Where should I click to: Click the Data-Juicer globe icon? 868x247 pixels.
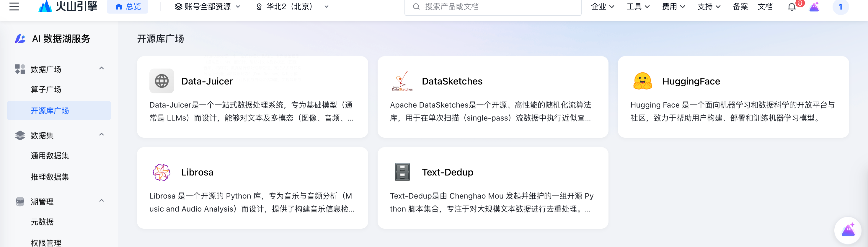(x=162, y=81)
